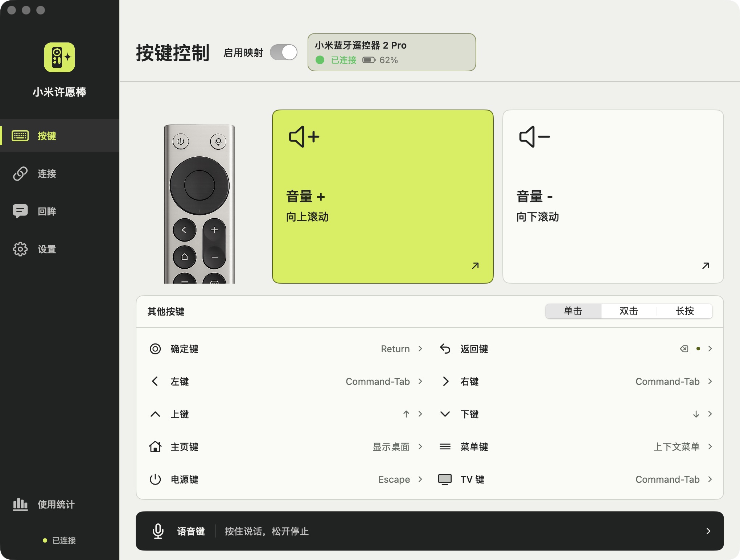740x560 pixels.
Task: Click the remote's volume plus button
Action: (214, 230)
